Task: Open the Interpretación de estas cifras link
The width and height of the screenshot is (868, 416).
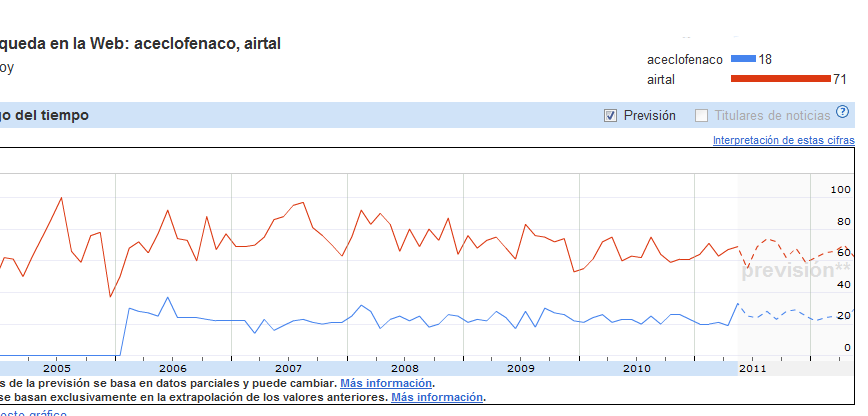Action: (x=783, y=141)
